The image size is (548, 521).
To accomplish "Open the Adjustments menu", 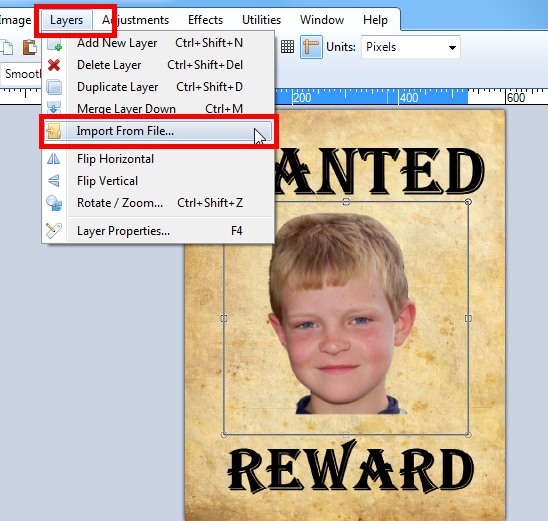I will click(x=136, y=20).
